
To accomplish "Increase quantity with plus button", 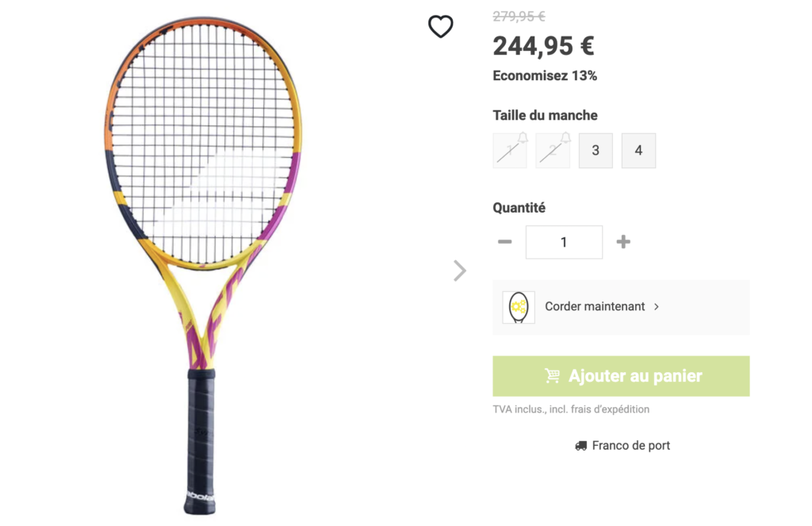I will pyautogui.click(x=623, y=241).
